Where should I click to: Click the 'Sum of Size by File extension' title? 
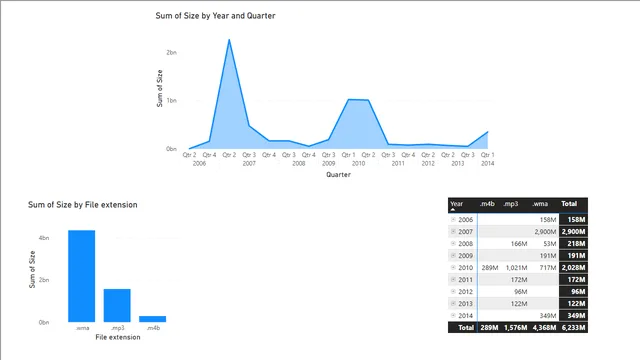click(82, 205)
